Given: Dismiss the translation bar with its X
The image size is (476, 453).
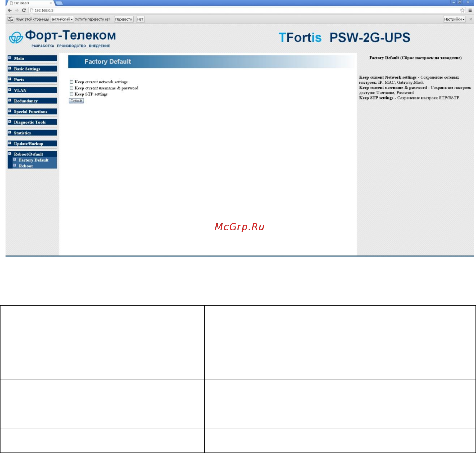Looking at the screenshot, I should (x=471, y=19).
